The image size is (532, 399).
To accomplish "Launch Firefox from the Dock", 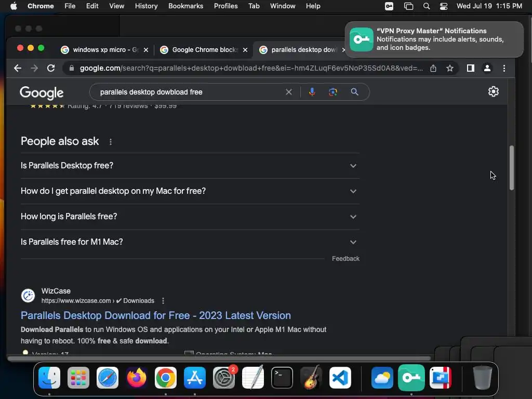I will pyautogui.click(x=137, y=378).
